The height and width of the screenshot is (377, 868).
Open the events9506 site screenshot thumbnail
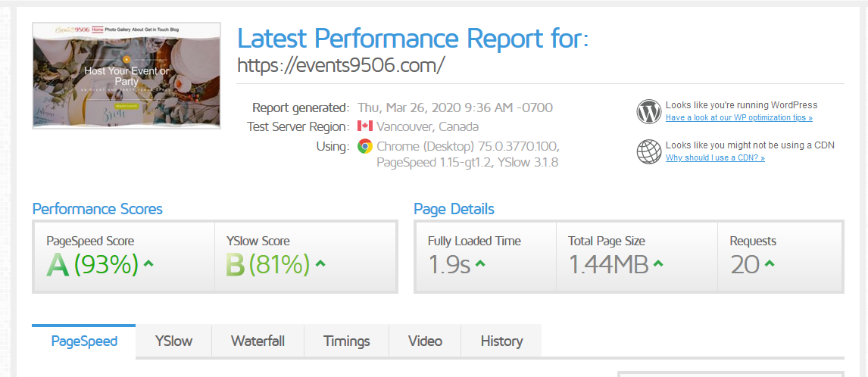tap(126, 75)
